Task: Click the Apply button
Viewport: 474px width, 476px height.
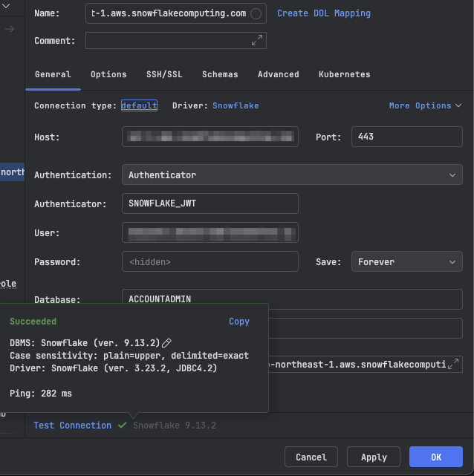Action: pos(374,457)
